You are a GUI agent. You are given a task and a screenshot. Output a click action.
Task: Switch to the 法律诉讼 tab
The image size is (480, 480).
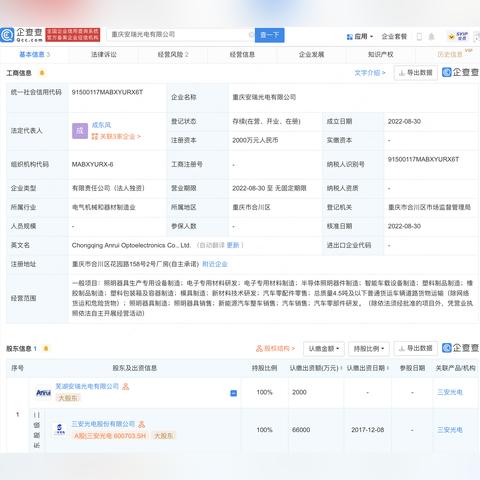(104, 54)
